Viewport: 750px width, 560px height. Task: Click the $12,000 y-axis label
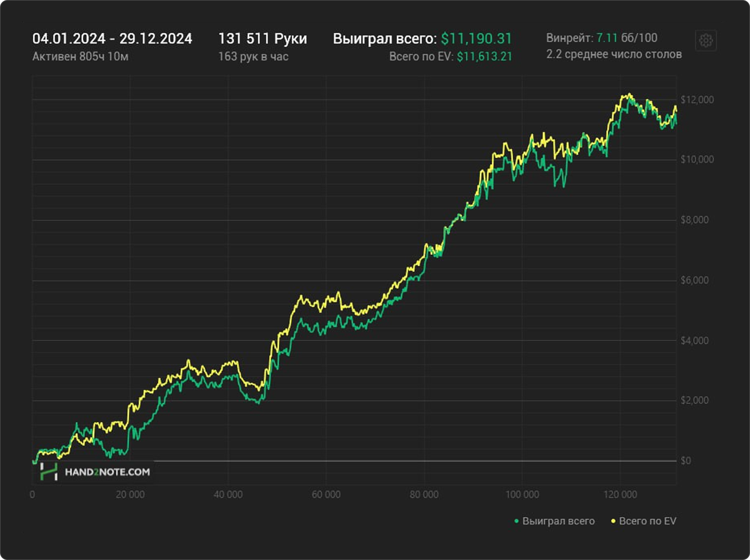tap(697, 99)
